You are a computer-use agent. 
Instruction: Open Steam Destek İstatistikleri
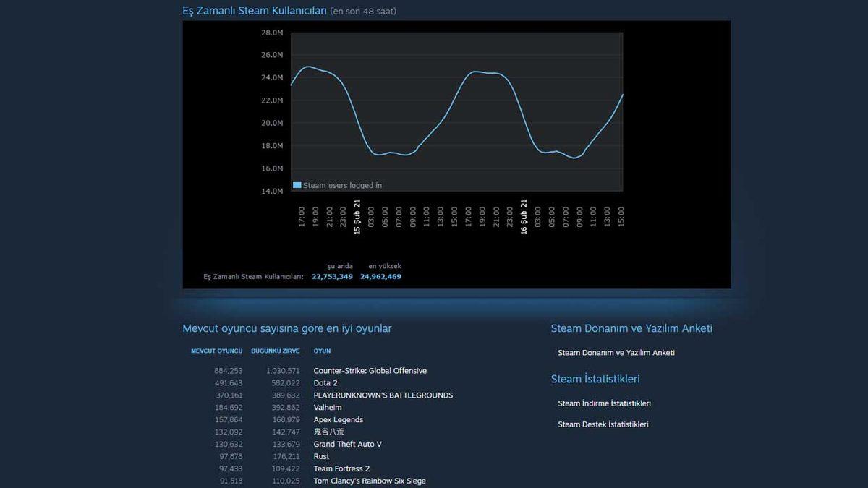click(x=603, y=424)
